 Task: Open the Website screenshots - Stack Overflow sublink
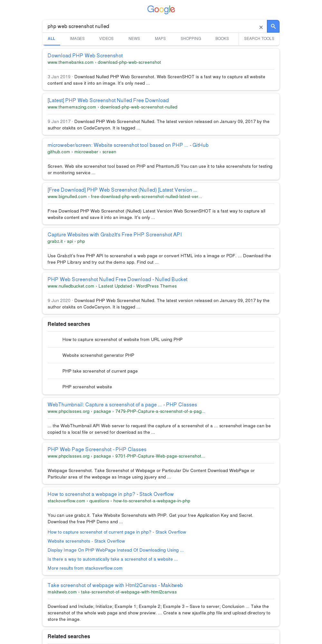tap(86, 541)
